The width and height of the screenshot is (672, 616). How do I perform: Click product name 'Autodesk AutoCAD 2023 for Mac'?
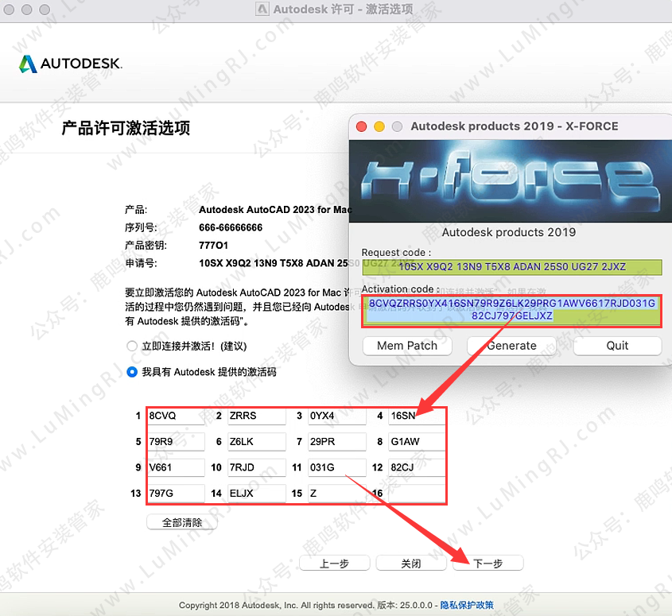pyautogui.click(x=274, y=210)
